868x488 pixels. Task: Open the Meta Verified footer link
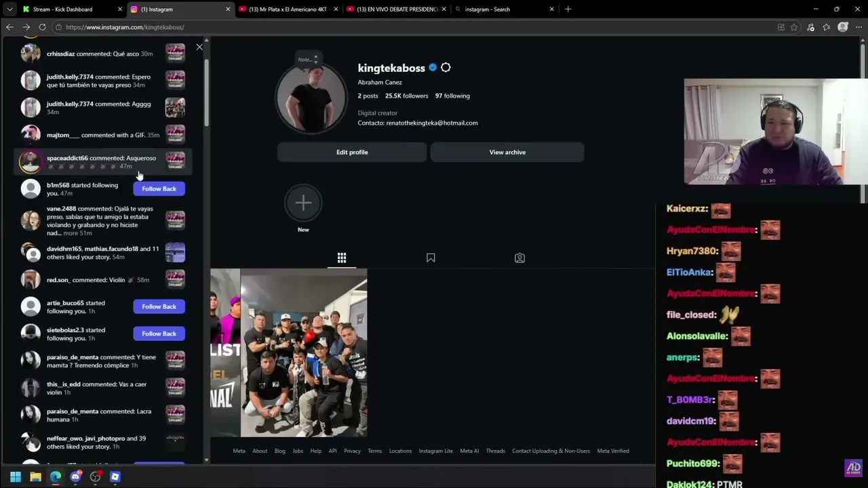[x=613, y=451]
